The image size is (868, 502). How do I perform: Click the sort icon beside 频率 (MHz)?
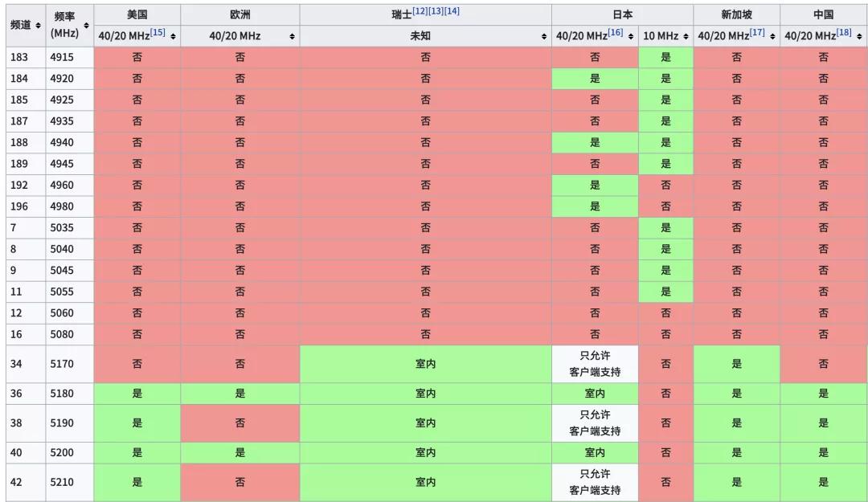(86, 27)
